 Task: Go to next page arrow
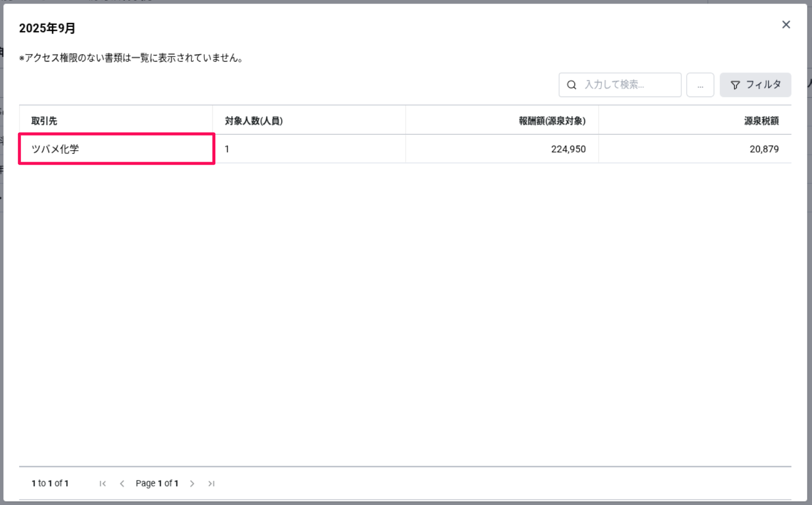tap(192, 483)
